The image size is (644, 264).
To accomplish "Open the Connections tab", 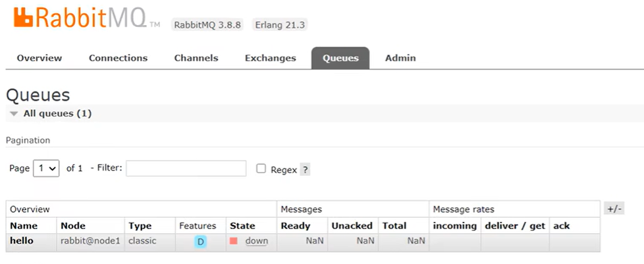I will tap(119, 58).
